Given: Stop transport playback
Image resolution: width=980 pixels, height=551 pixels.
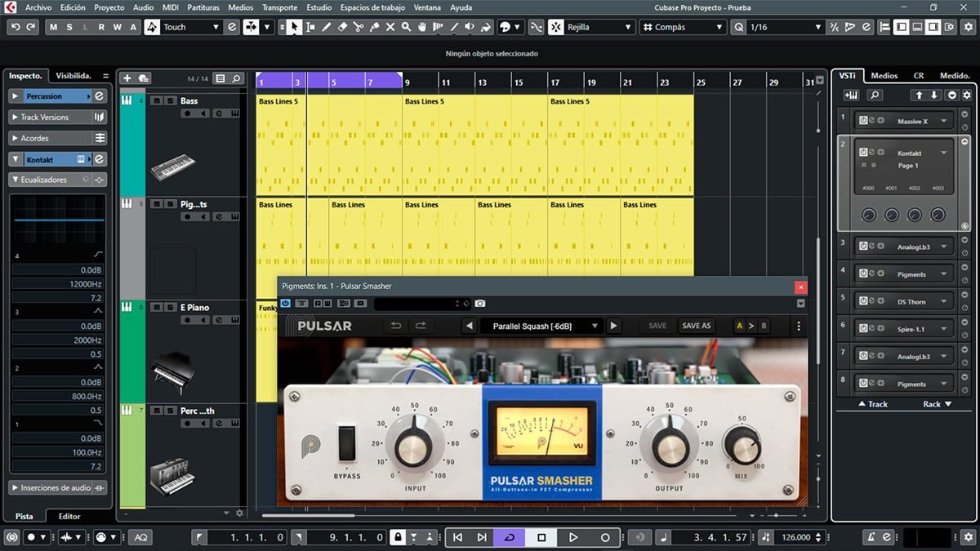Looking at the screenshot, I should 541,537.
